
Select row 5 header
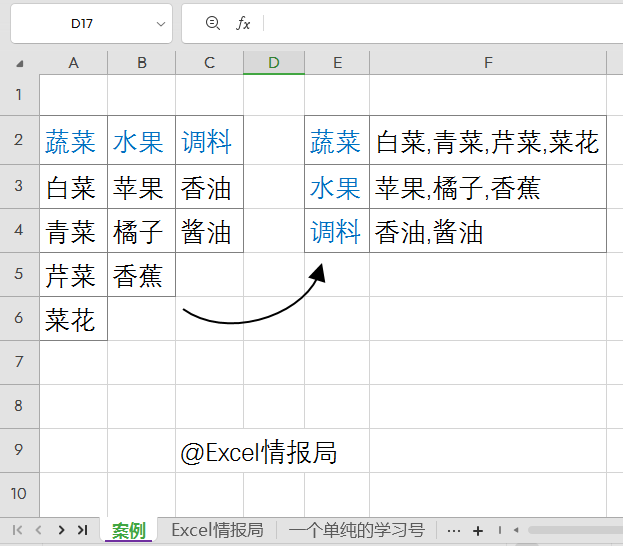pos(19,274)
